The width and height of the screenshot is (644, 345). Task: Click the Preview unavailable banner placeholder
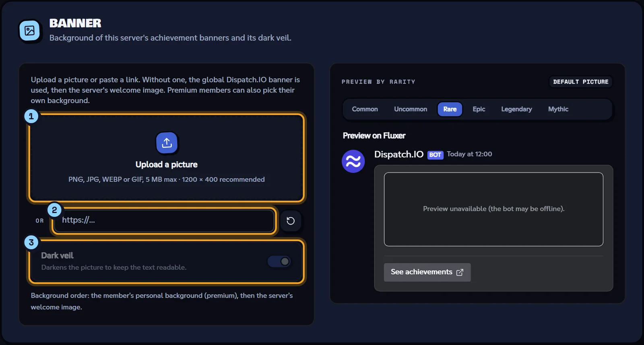493,209
